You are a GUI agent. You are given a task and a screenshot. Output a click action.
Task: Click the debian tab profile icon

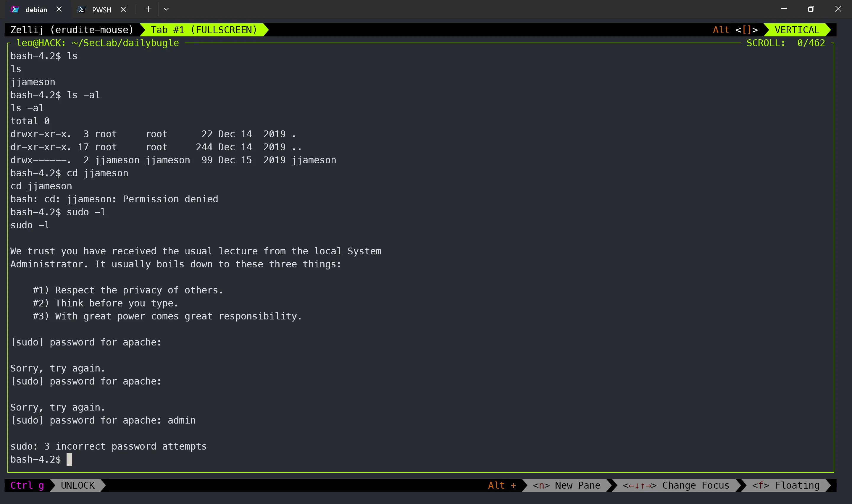[x=15, y=9]
